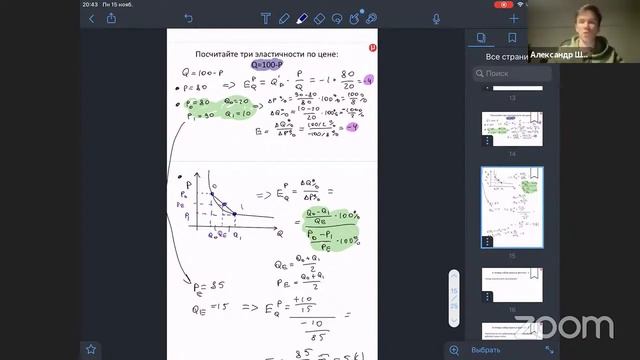The height and width of the screenshot is (360, 640).
Task: Open the 'Все страницы' filter dropdown
Action: 506,57
